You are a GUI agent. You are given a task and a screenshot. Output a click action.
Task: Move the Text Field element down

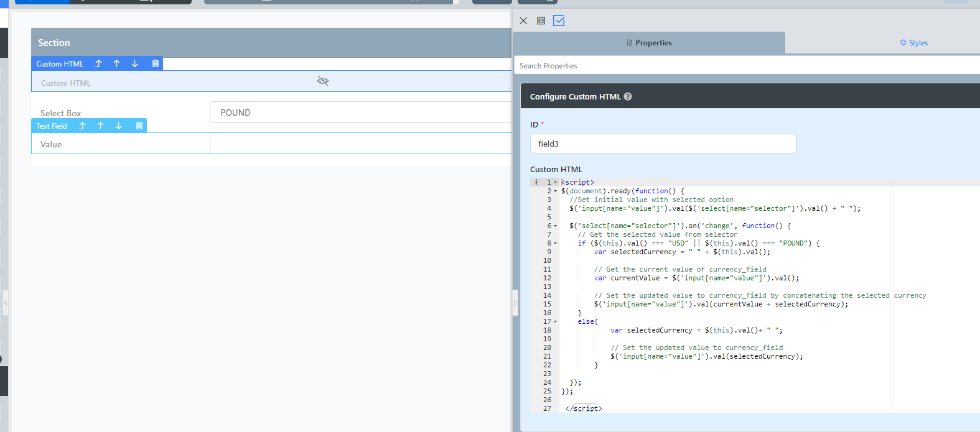118,126
